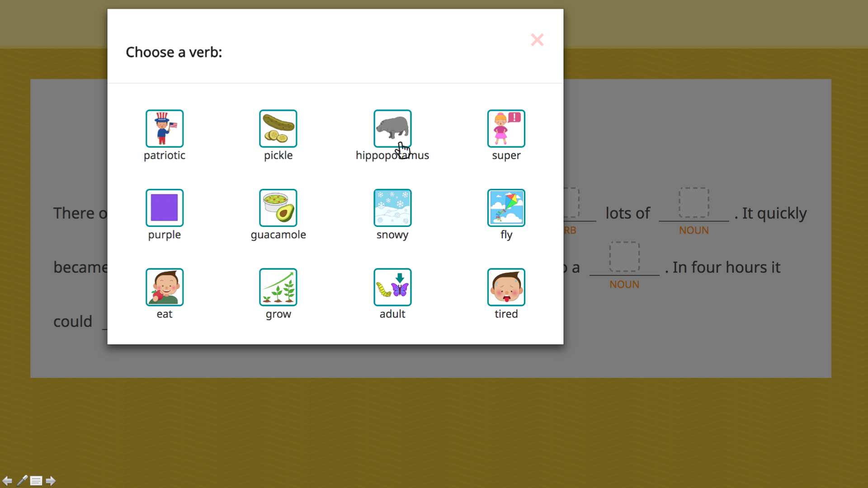This screenshot has height=488, width=868.
Task: Pick the fly kite verb card
Action: click(506, 208)
